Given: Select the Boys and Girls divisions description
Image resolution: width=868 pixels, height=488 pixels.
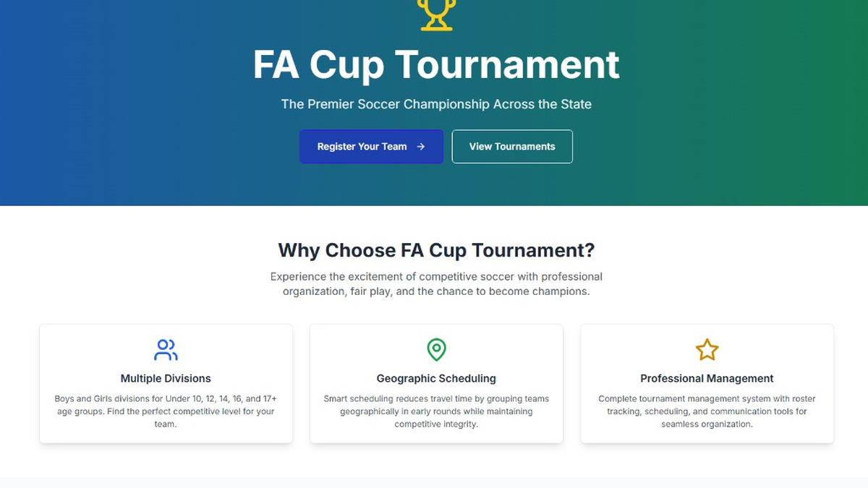Looking at the screenshot, I should (166, 411).
